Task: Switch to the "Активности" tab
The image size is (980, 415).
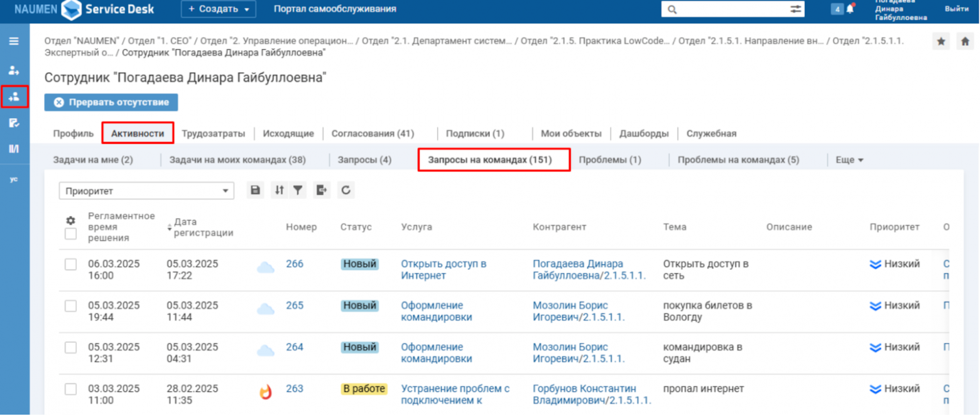Action: [138, 134]
